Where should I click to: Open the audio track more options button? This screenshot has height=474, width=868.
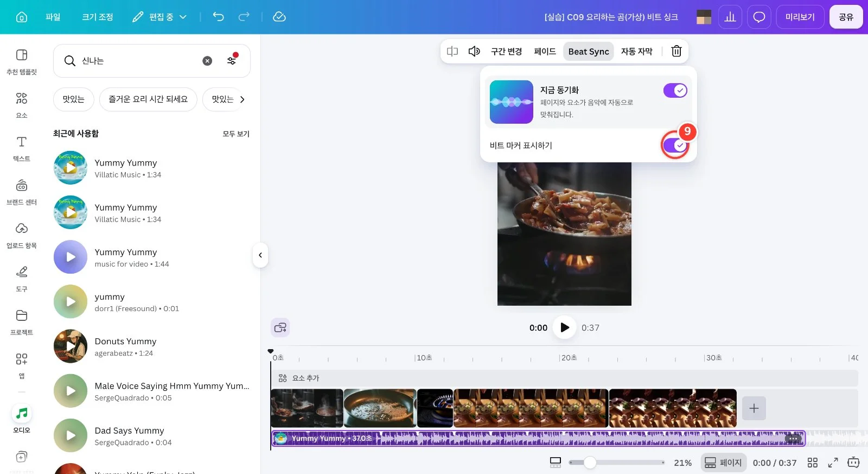click(x=793, y=439)
